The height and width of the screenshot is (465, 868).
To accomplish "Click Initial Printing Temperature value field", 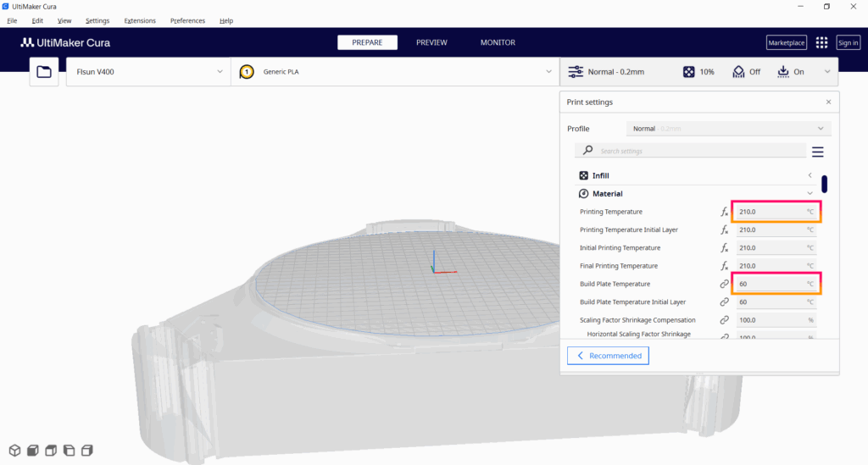I will point(776,248).
